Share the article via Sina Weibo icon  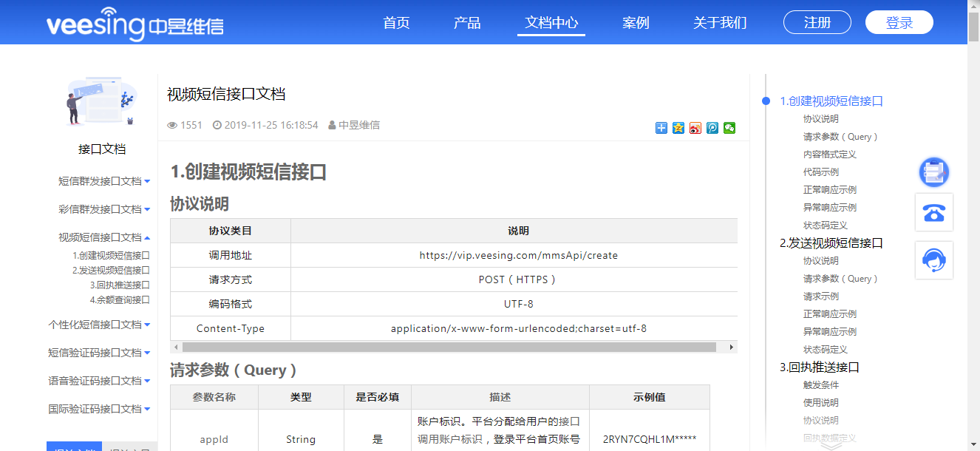pos(695,128)
